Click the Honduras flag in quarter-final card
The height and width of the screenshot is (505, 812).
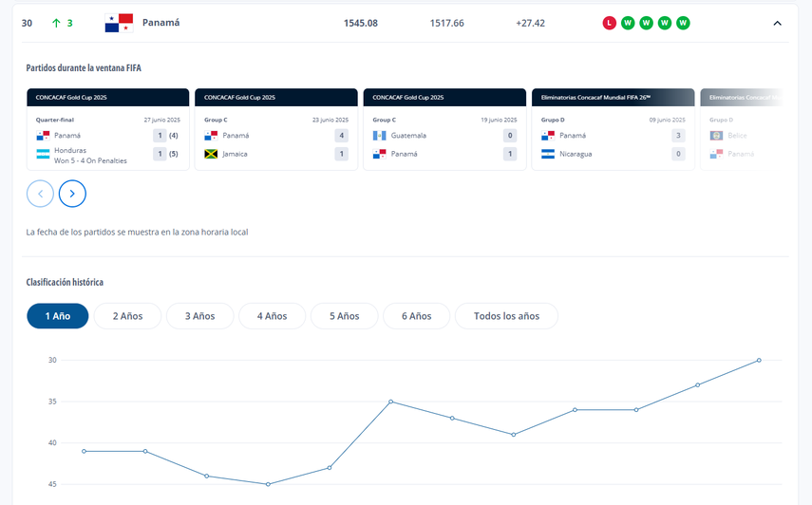click(x=43, y=154)
